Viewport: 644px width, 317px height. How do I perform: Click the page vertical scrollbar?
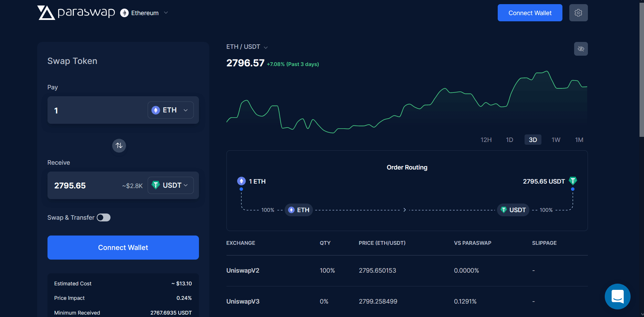coord(641,69)
